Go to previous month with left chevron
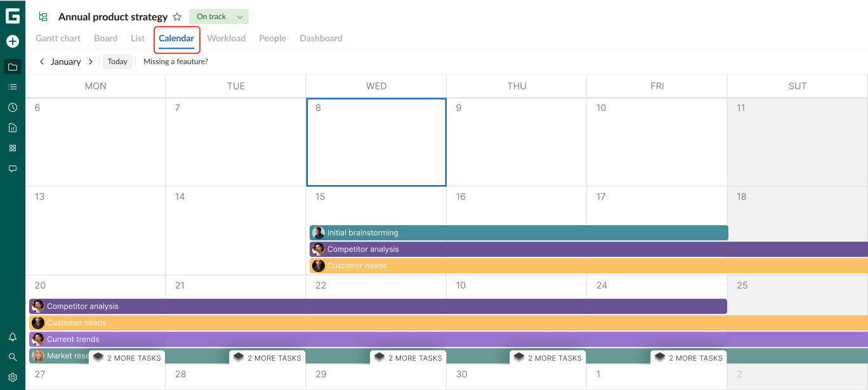Viewport: 868px width, 390px height. [x=42, y=62]
